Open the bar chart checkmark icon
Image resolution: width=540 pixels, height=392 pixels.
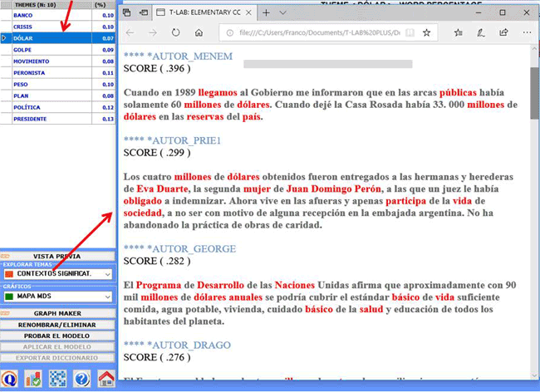click(33, 380)
